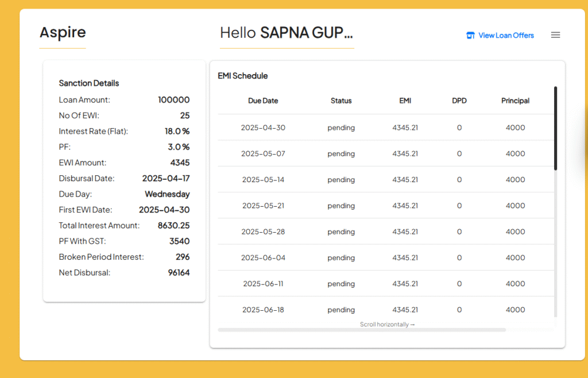Click the DPD column header
This screenshot has height=378, width=588.
pyautogui.click(x=459, y=101)
